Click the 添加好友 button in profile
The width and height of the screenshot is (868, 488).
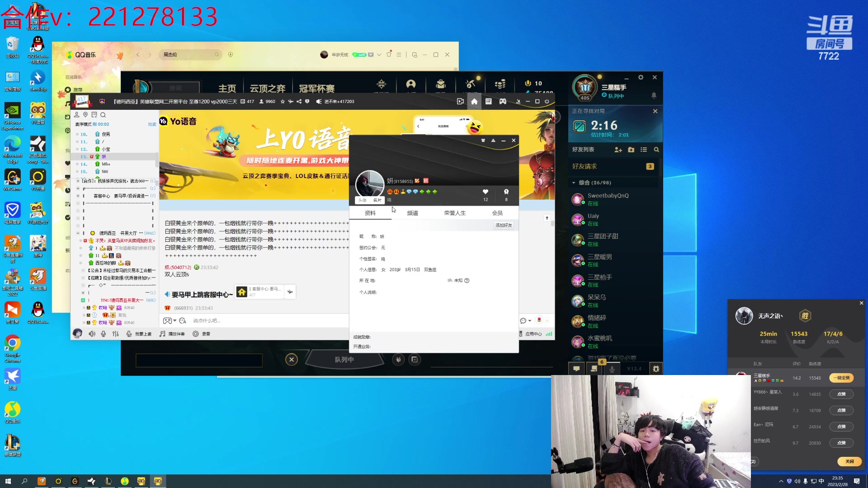click(x=504, y=225)
